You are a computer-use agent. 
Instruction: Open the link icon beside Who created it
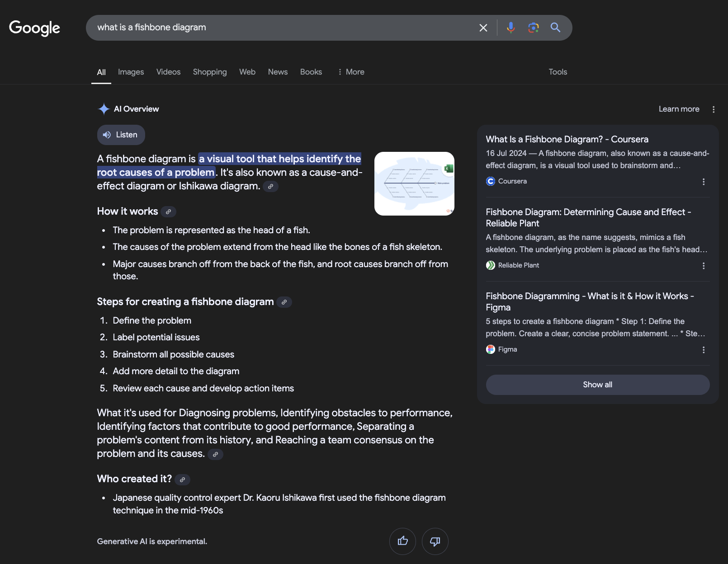182,479
